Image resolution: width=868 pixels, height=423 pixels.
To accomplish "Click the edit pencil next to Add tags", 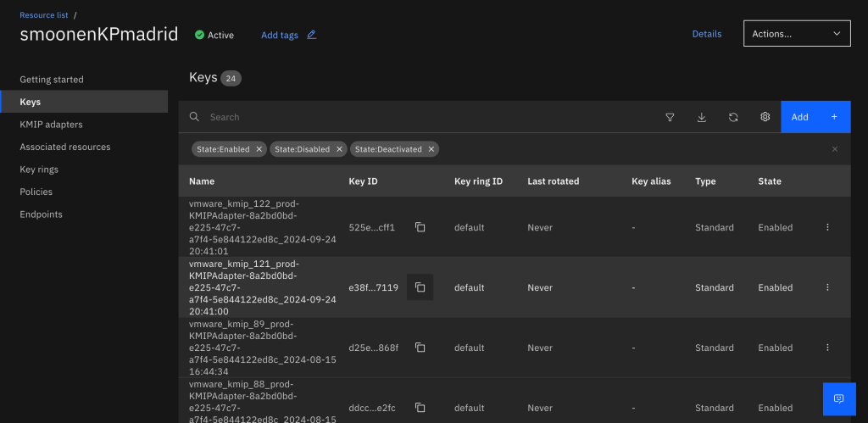I will (311, 35).
